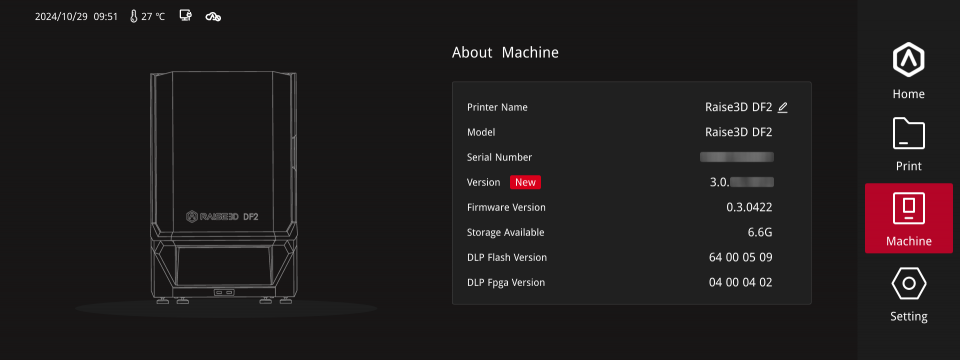Open the Setting hexagon icon
This screenshot has width=960, height=360.
tap(909, 284)
